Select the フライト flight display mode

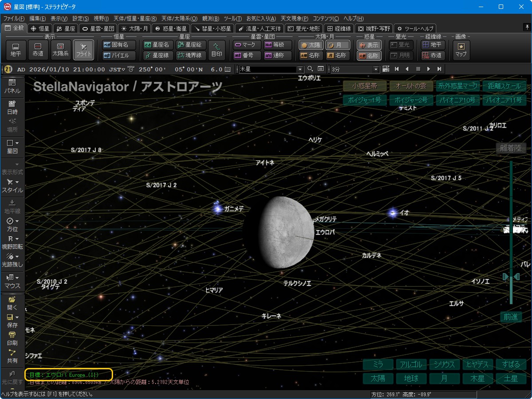tap(83, 50)
